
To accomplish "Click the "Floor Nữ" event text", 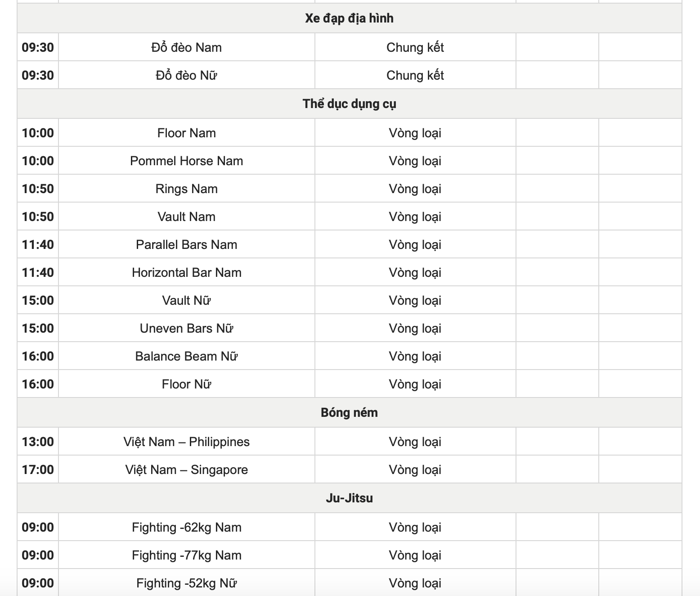I will coord(186,384).
